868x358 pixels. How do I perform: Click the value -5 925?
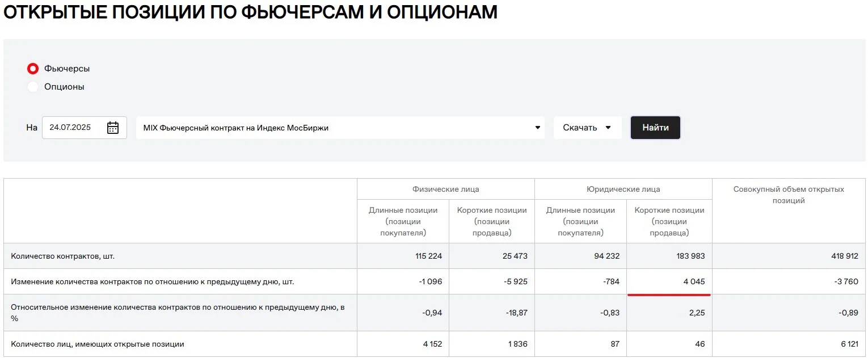tap(515, 281)
